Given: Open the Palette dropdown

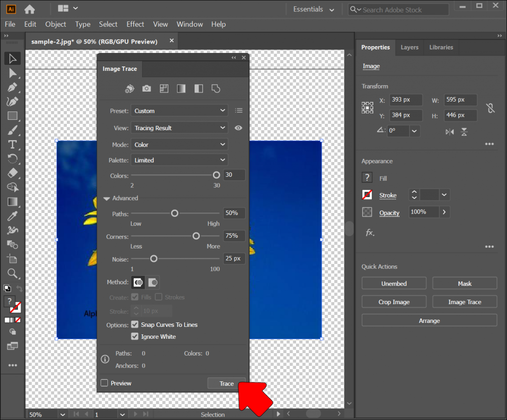Looking at the screenshot, I should 179,159.
